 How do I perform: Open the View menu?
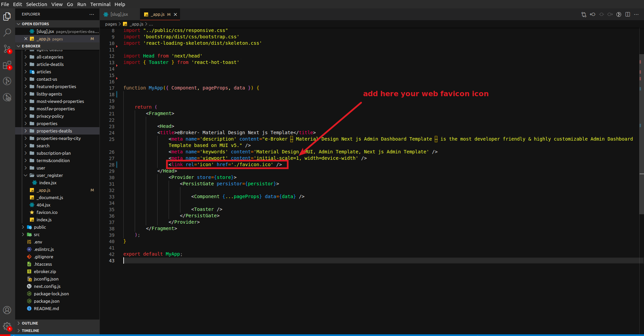point(57,4)
